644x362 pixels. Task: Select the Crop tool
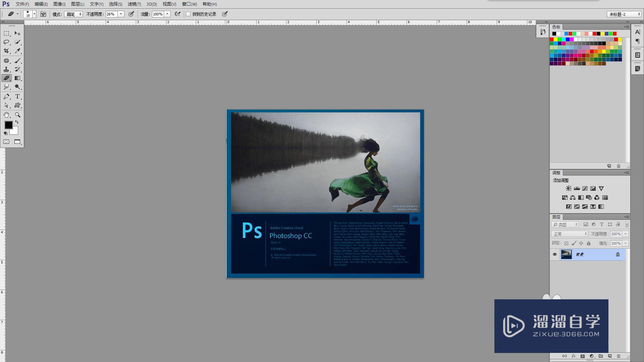point(6,51)
